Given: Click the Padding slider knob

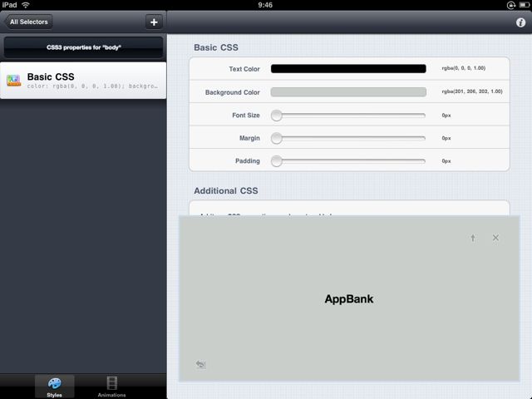Looking at the screenshot, I should tap(277, 160).
